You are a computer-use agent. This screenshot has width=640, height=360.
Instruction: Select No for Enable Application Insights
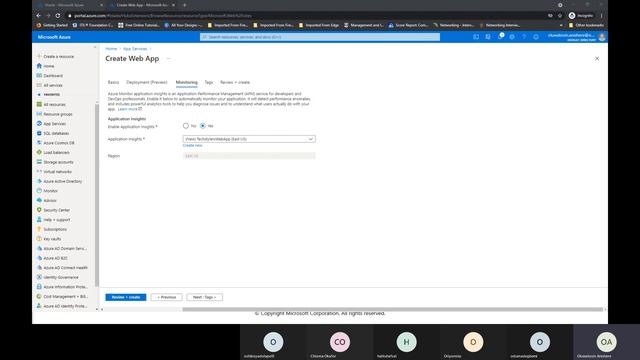186,126
